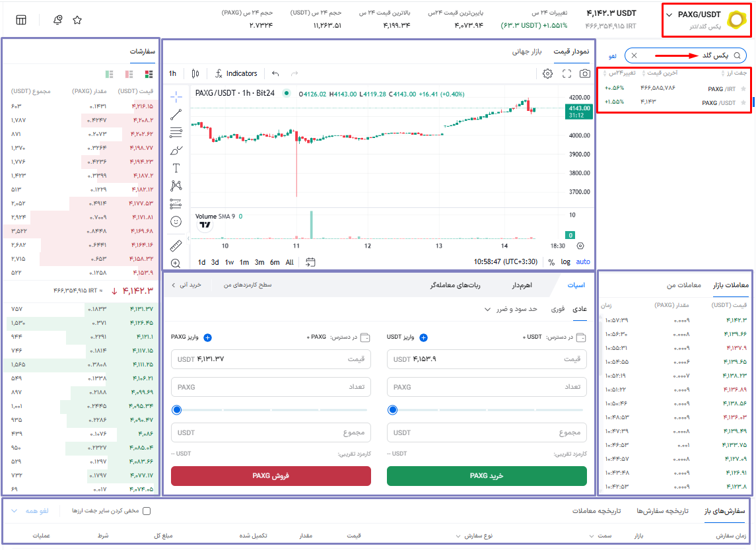The width and height of the screenshot is (756, 550).
Task: Sort by 24h change column
Action: [x=619, y=73]
